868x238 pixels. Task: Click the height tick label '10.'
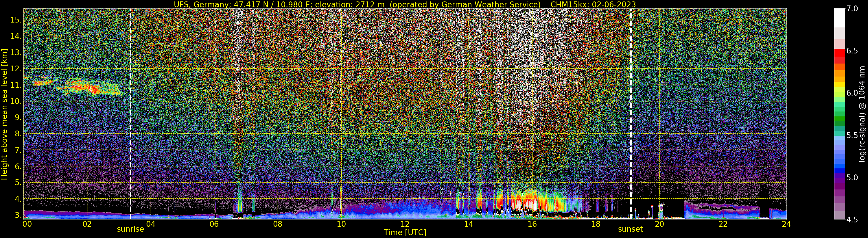pos(16,101)
